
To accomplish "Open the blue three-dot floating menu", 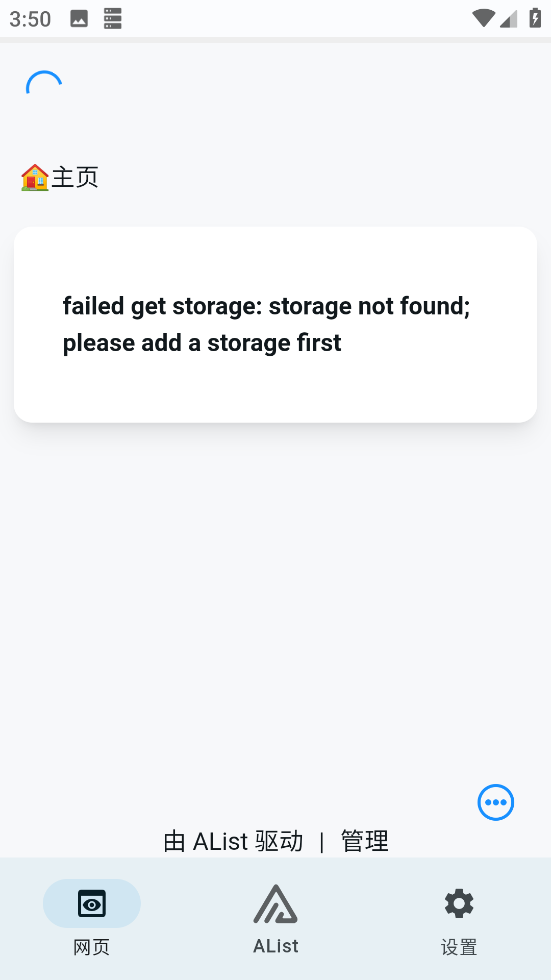I will (496, 802).
